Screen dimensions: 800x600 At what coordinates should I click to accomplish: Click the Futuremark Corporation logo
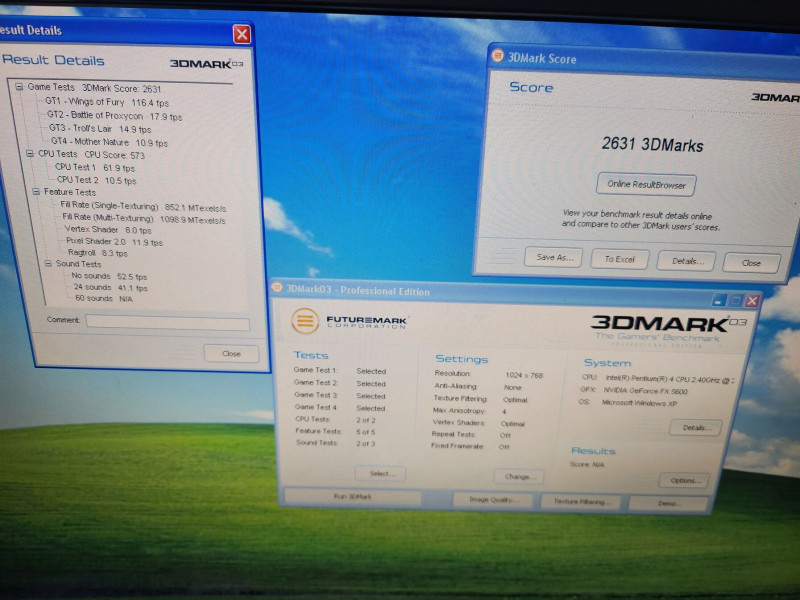[349, 321]
